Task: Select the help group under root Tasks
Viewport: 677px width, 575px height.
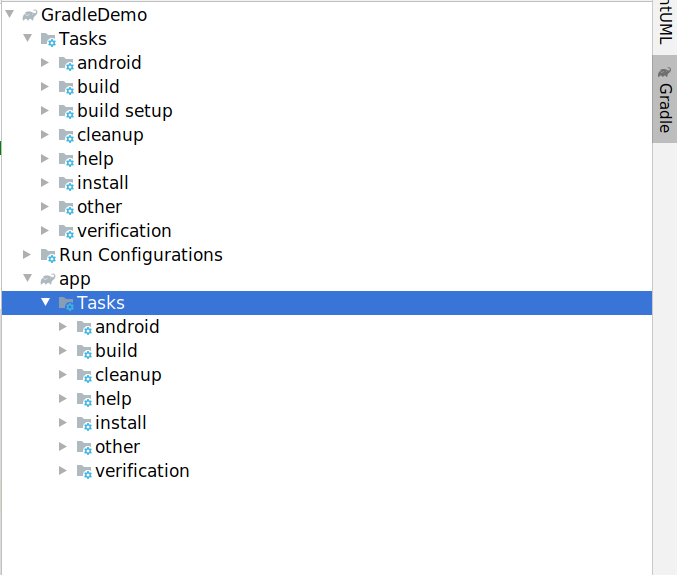Action: pos(95,159)
